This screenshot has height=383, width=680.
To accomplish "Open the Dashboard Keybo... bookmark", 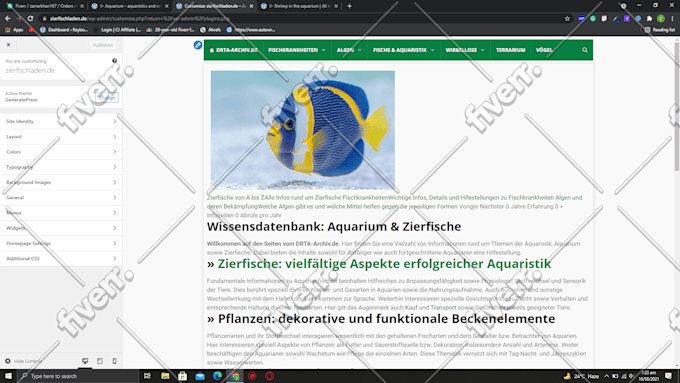I will tap(64, 30).
